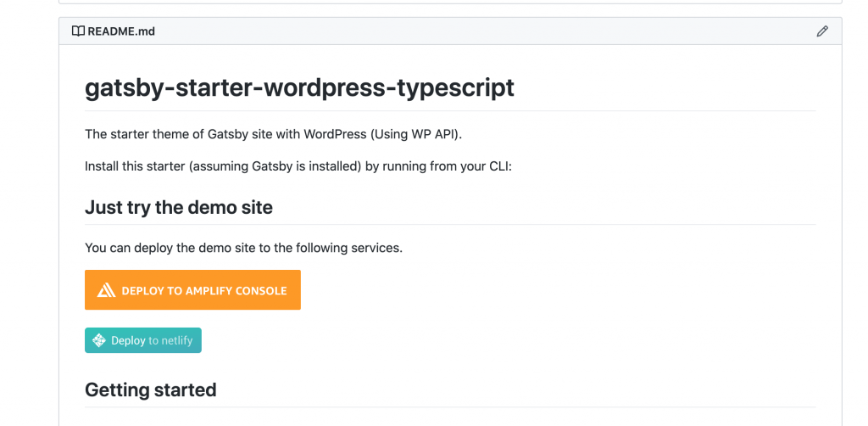Click the 'Install this starter' paragraph

pyautogui.click(x=298, y=166)
